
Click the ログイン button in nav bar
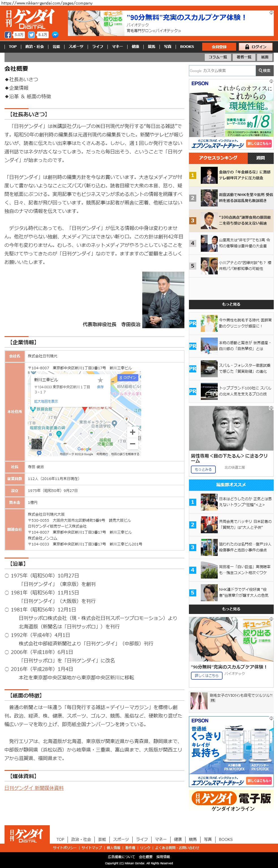coord(256,47)
